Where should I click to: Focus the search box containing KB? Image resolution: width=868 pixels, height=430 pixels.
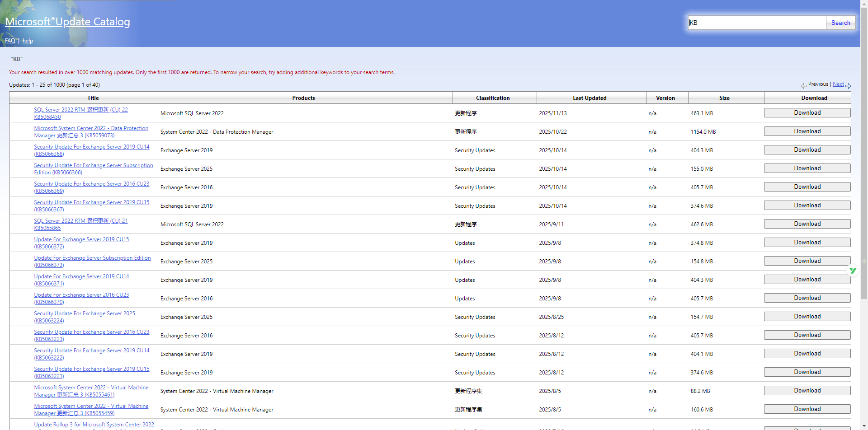tap(756, 23)
